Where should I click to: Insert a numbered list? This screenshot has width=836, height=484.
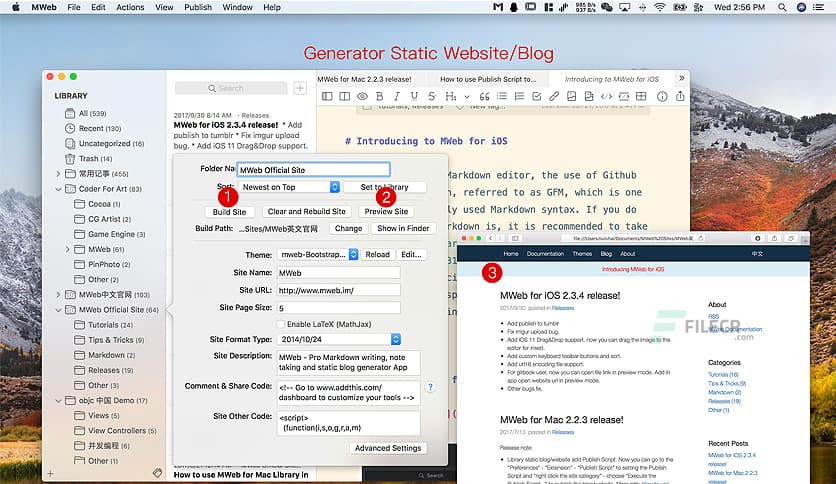(x=519, y=96)
